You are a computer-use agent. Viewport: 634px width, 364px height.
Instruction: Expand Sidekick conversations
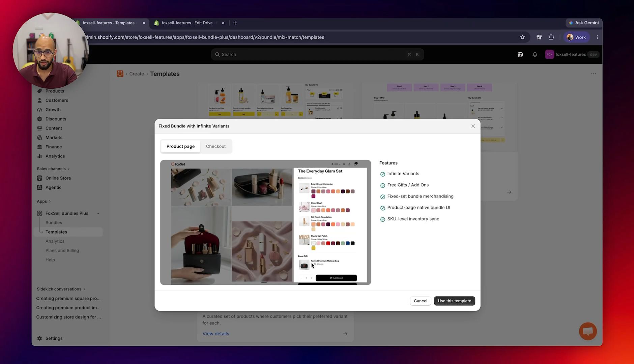[x=61, y=289]
